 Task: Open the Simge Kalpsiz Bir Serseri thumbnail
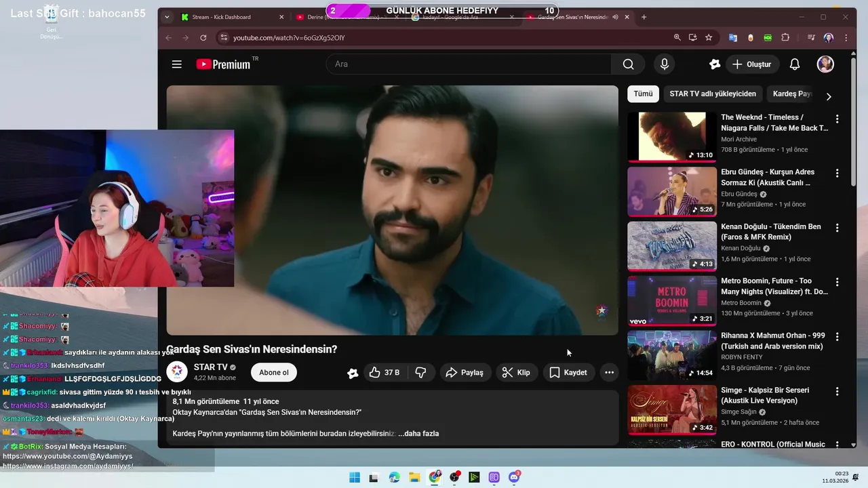671,410
